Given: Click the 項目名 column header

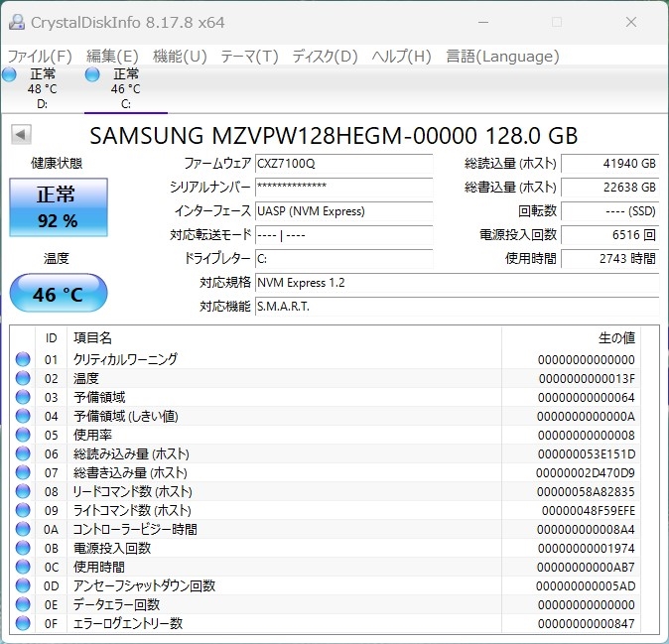Looking at the screenshot, I should click(92, 338).
